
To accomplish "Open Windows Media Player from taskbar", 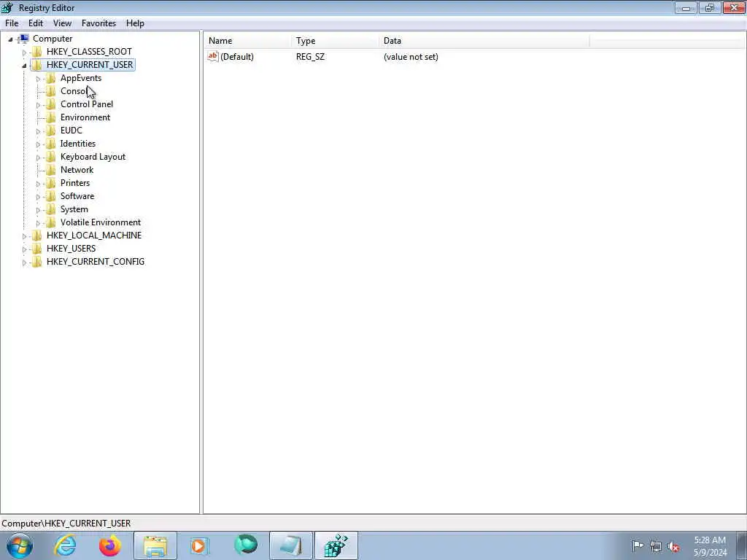I will coord(200,545).
